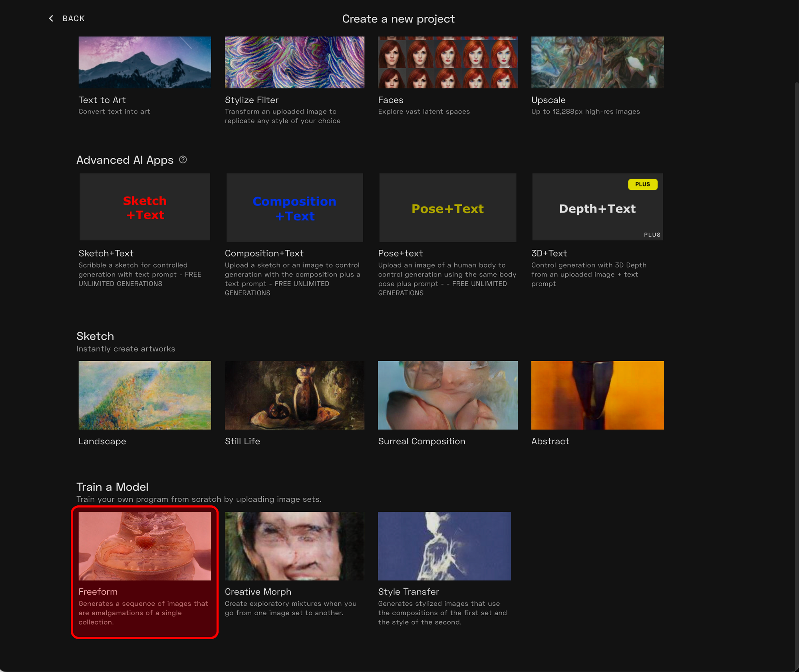This screenshot has height=672, width=799.
Task: Click the yellow PLUS badge on Depth+Text
Action: 642,184
